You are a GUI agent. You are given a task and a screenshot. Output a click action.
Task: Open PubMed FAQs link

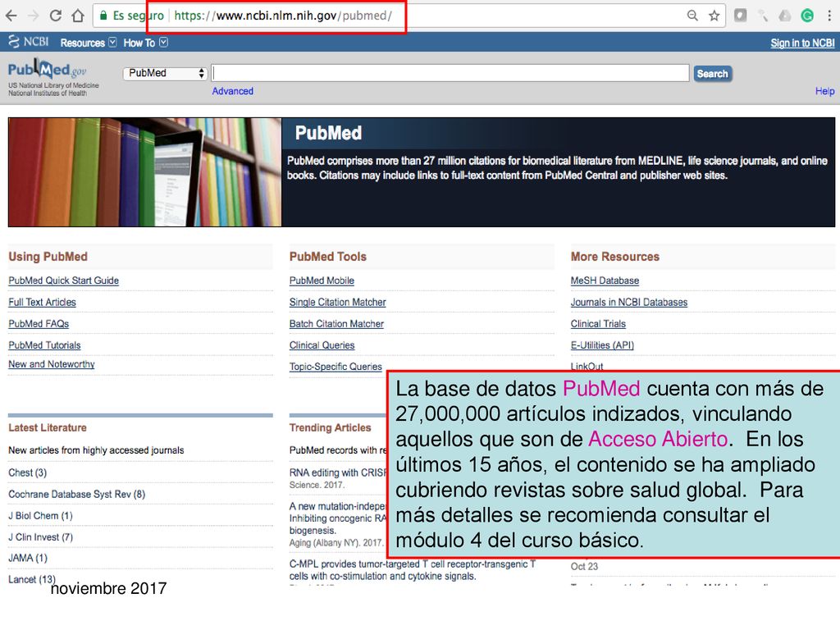[39, 323]
